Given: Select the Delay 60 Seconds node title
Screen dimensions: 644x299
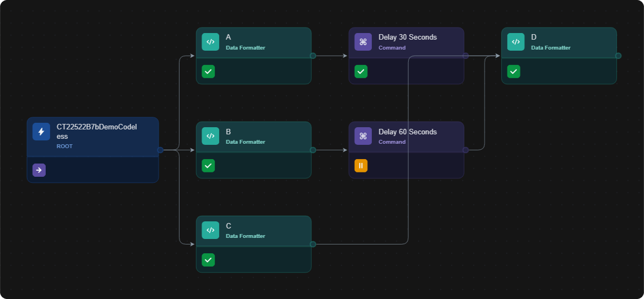Looking at the screenshot, I should [408, 132].
